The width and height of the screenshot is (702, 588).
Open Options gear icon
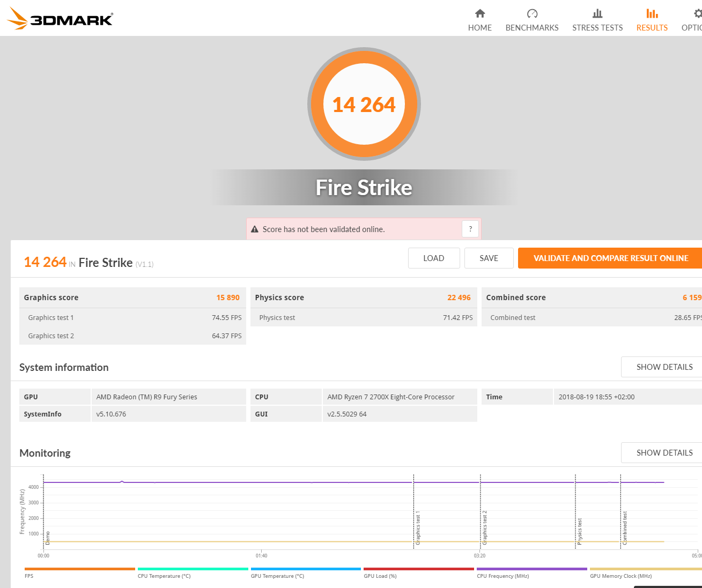click(698, 13)
